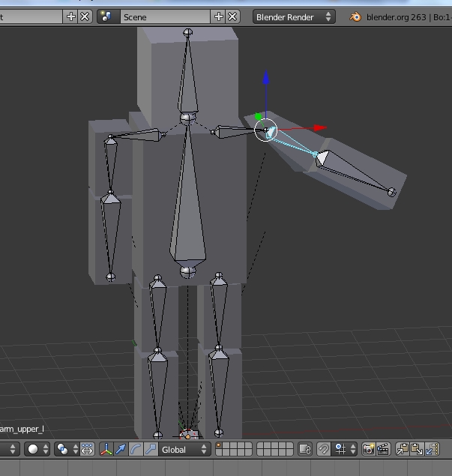Toggle the 3D manipulator widget
452x476 pixels.
pyautogui.click(x=106, y=449)
